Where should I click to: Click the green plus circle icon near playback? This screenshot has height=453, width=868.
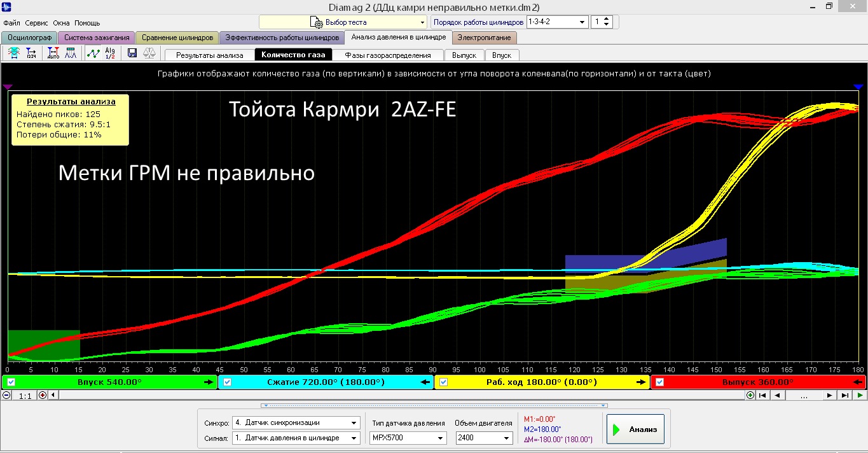coord(750,395)
